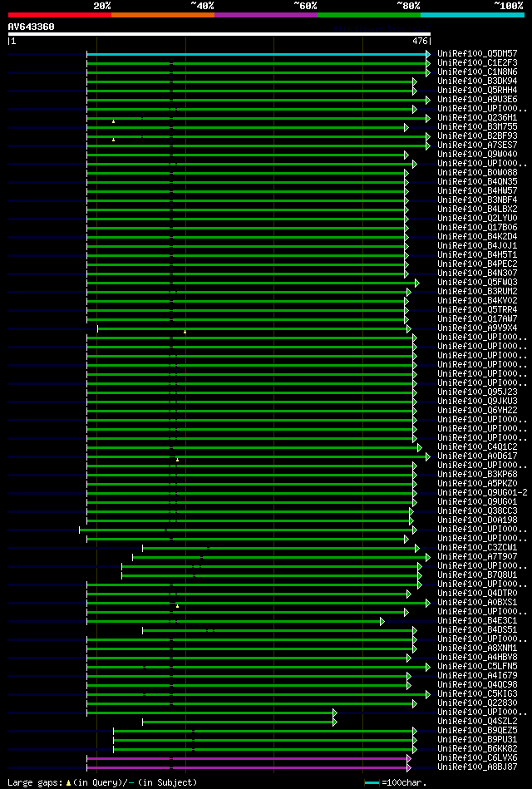Open hit UniRef100_Q6VH22
532x789 pixels.
(477, 411)
